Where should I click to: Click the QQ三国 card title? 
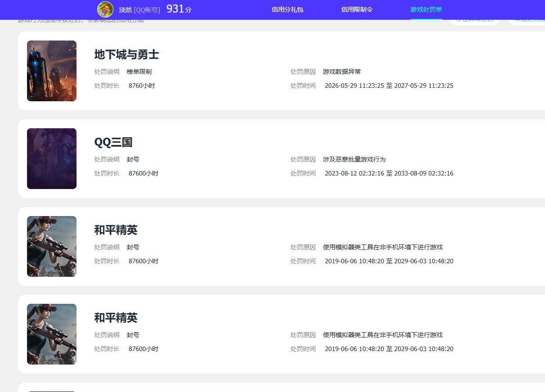113,142
